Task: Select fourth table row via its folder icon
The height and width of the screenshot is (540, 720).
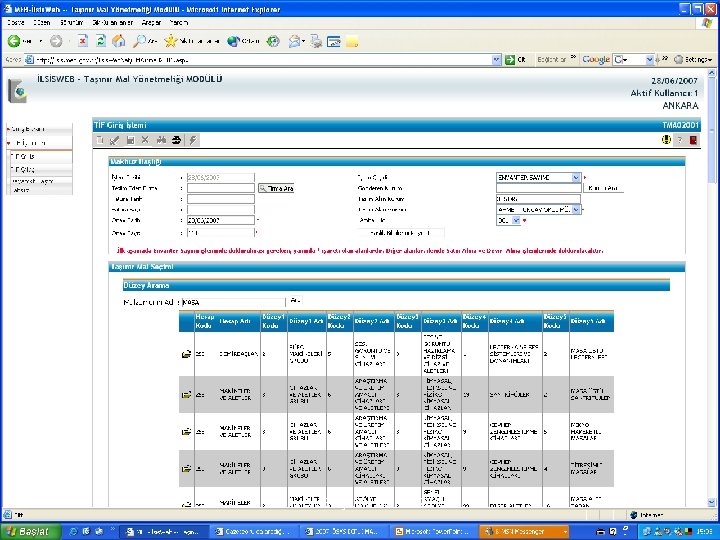Action: [x=186, y=469]
